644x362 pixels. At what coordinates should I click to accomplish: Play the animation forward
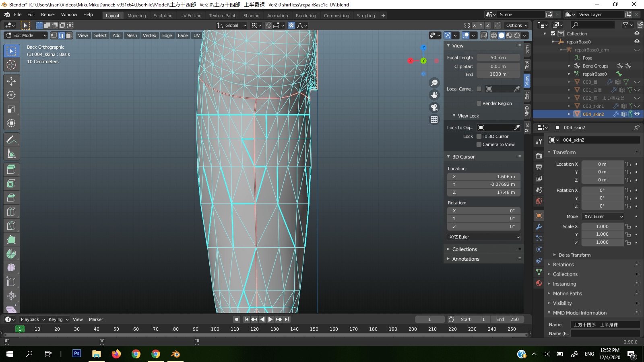coord(270,319)
